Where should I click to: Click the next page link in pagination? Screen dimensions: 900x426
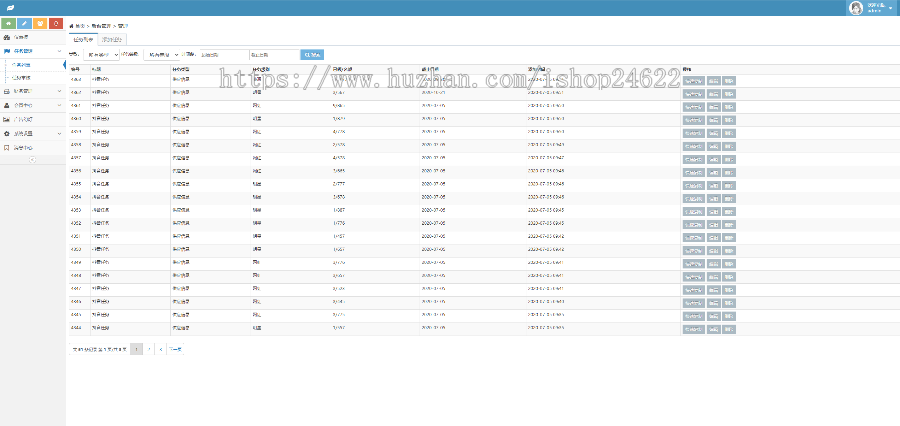point(174,350)
